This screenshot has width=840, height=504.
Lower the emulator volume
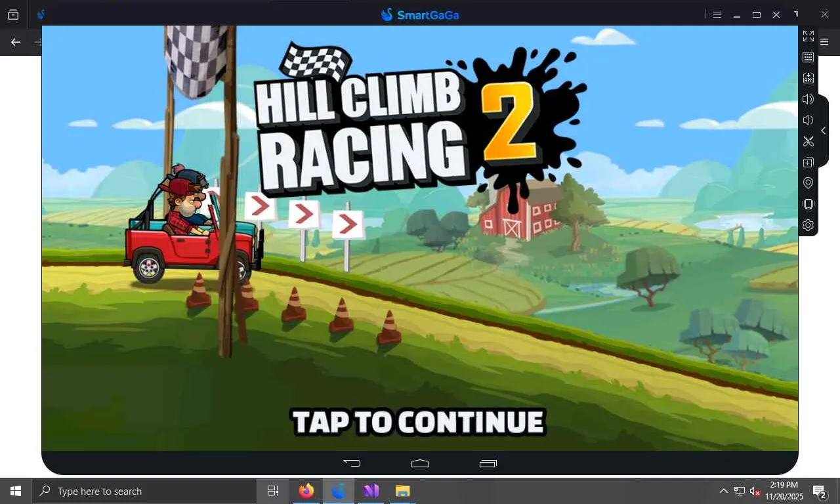click(808, 120)
